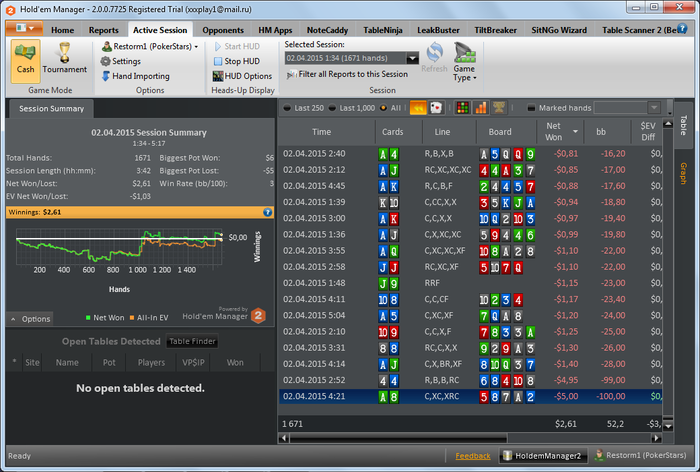Image resolution: width=700 pixels, height=472 pixels.
Task: Toggle Net Won series in graph legend
Action: [x=105, y=317]
